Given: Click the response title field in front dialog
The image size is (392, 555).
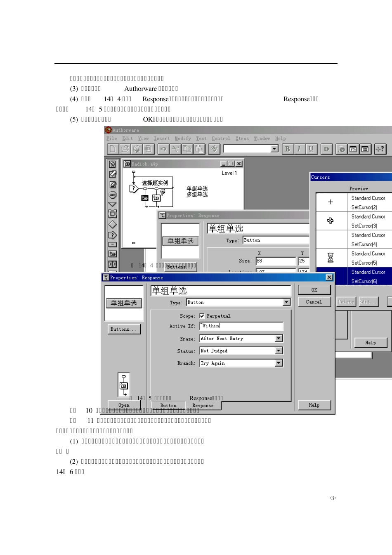Looking at the screenshot, I should click(221, 291).
